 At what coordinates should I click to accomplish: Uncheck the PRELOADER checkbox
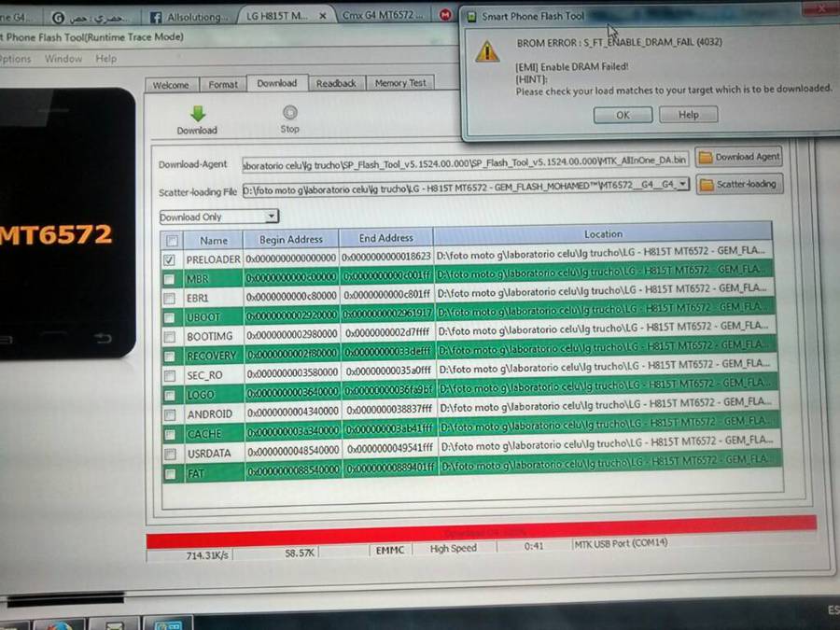pos(169,259)
